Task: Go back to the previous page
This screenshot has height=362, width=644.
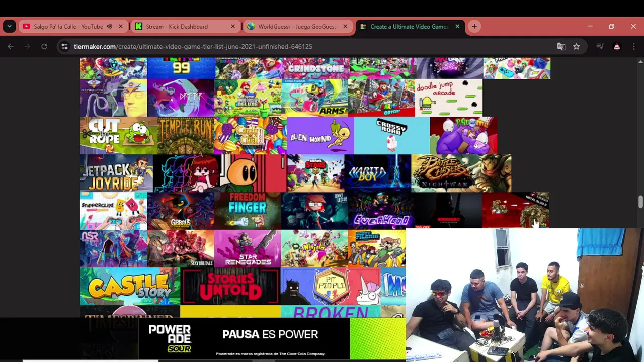Action: 11,46
